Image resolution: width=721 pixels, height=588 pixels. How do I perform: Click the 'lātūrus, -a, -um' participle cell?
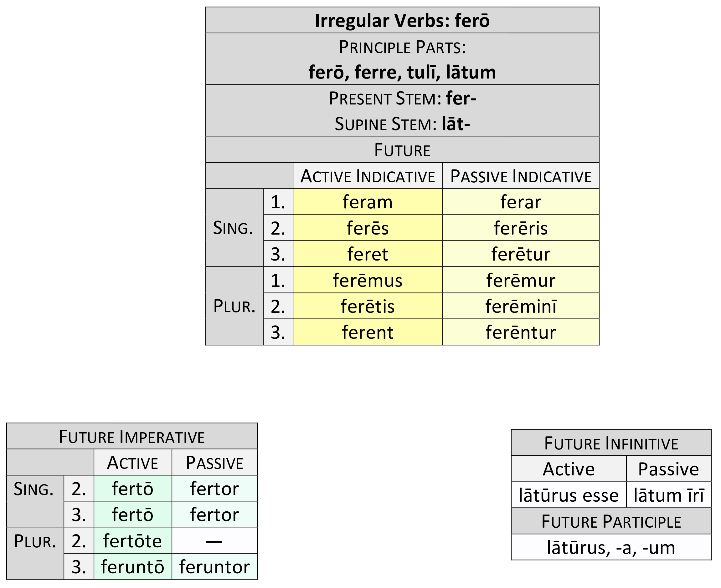coord(611,547)
